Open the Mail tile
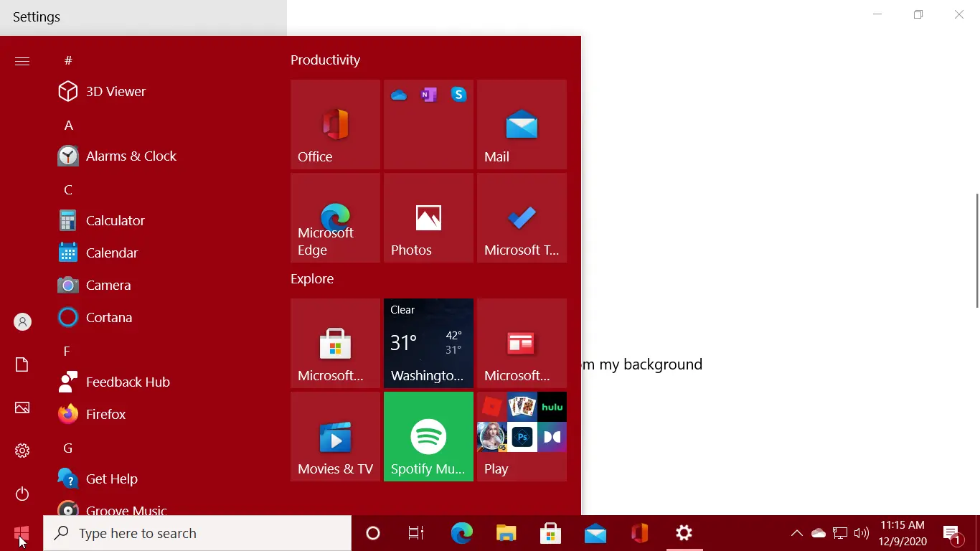980x551 pixels. (522, 124)
